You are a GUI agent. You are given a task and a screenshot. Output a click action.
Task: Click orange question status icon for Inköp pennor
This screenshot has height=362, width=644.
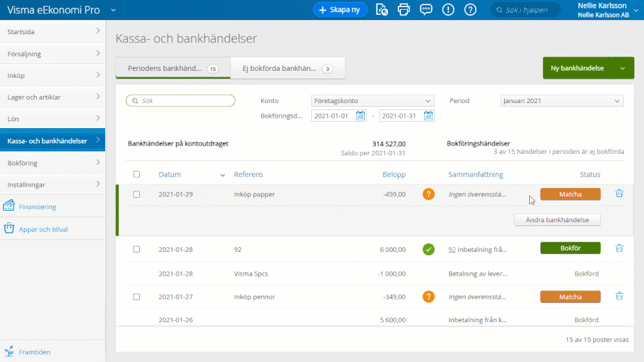point(429,297)
